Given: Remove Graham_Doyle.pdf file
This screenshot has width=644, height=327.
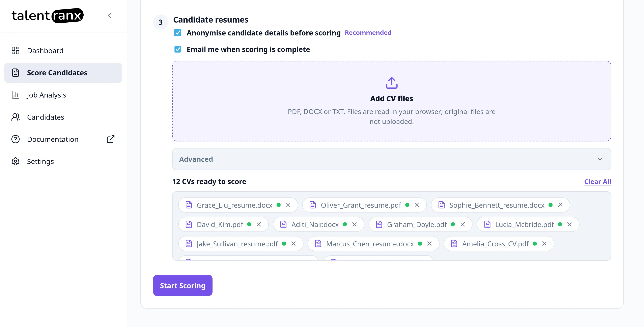Looking at the screenshot, I should (x=463, y=224).
